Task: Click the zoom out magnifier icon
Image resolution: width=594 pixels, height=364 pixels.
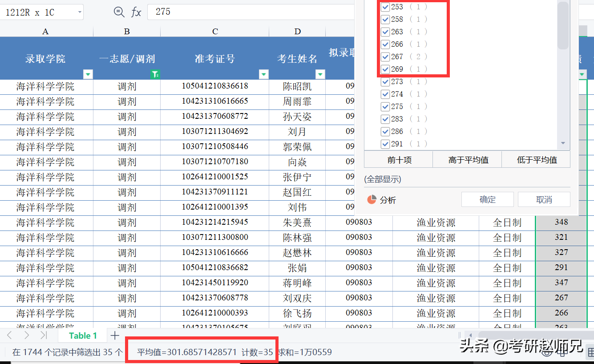Action: coord(119,12)
